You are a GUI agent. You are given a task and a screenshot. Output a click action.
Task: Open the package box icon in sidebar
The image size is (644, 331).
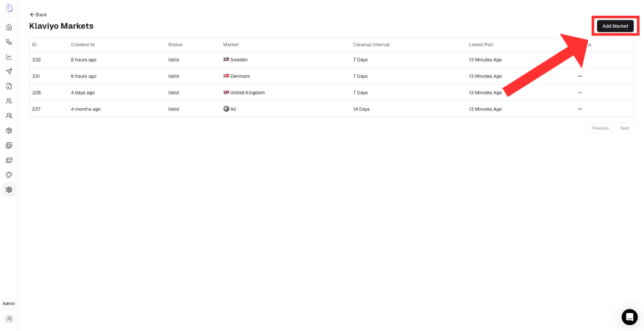tap(9, 130)
